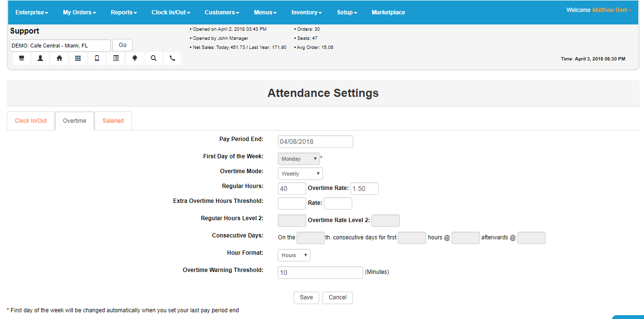644x319 pixels.
Task: Click the magnifier search icon
Action: point(154,59)
